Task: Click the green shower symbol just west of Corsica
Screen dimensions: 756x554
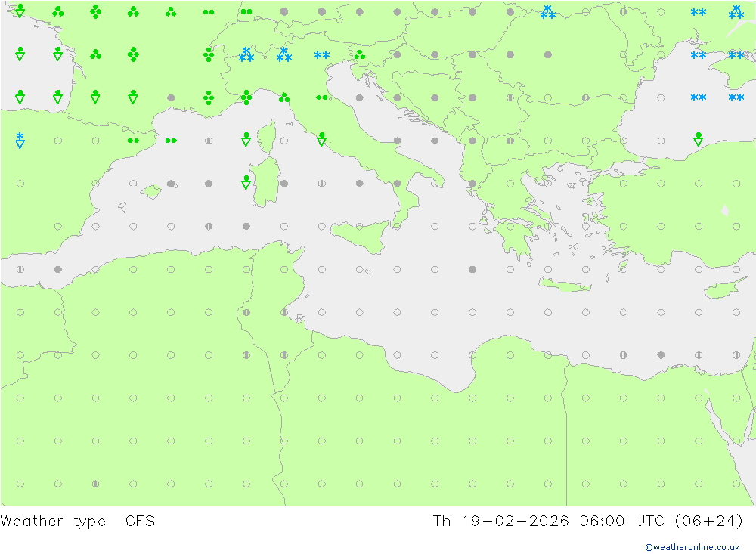Action: click(x=246, y=139)
